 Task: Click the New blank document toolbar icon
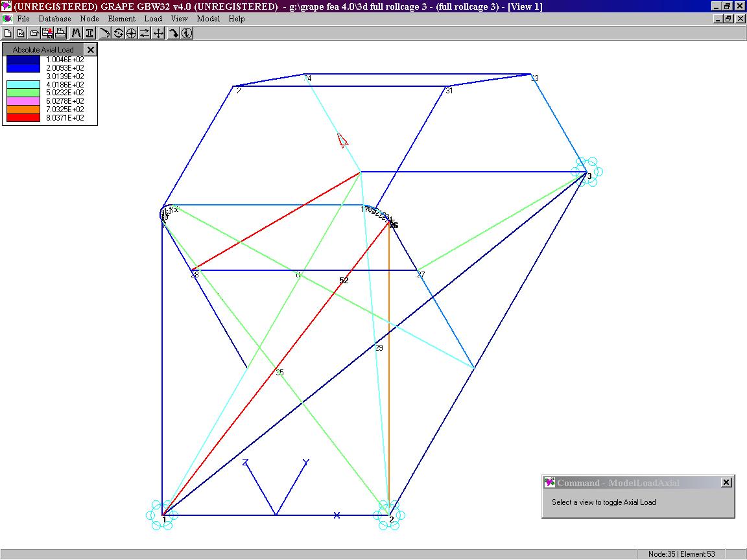click(8, 33)
